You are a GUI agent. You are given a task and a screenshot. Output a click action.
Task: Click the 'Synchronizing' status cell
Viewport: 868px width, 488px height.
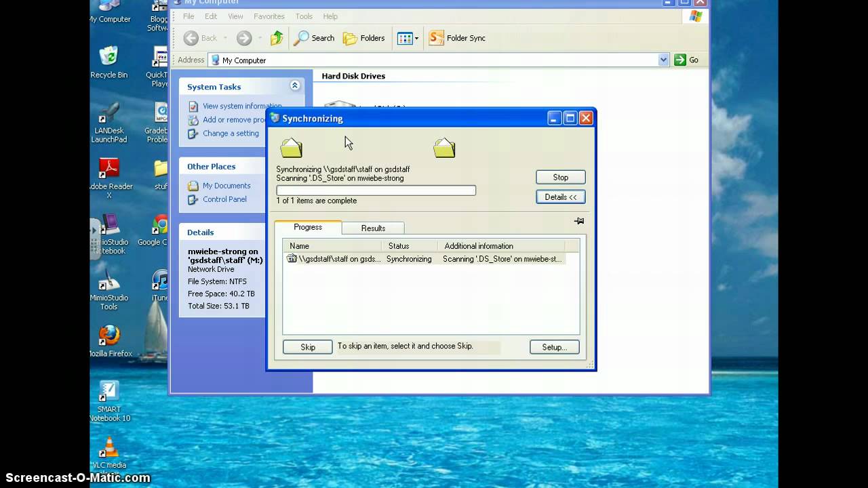coord(409,259)
